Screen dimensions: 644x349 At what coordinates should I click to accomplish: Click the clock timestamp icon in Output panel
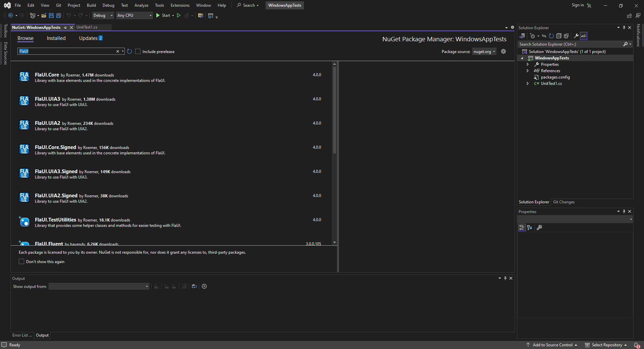tap(204, 286)
